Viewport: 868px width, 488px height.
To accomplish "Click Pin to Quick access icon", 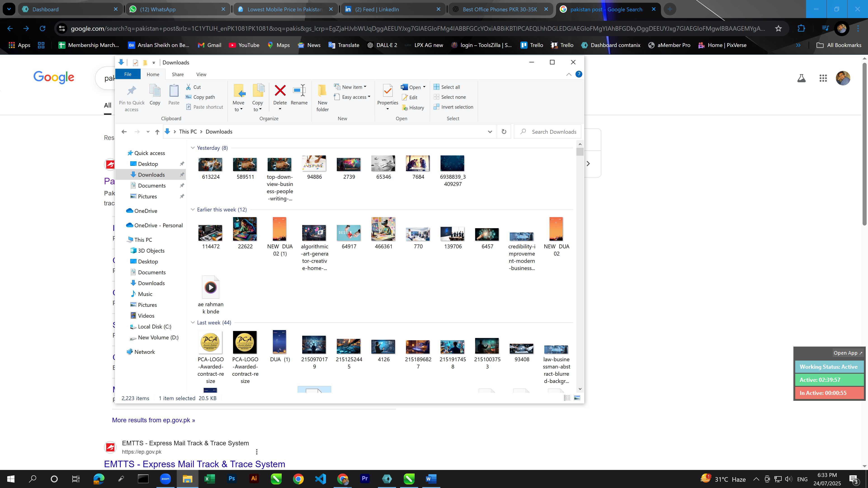I will (x=131, y=91).
